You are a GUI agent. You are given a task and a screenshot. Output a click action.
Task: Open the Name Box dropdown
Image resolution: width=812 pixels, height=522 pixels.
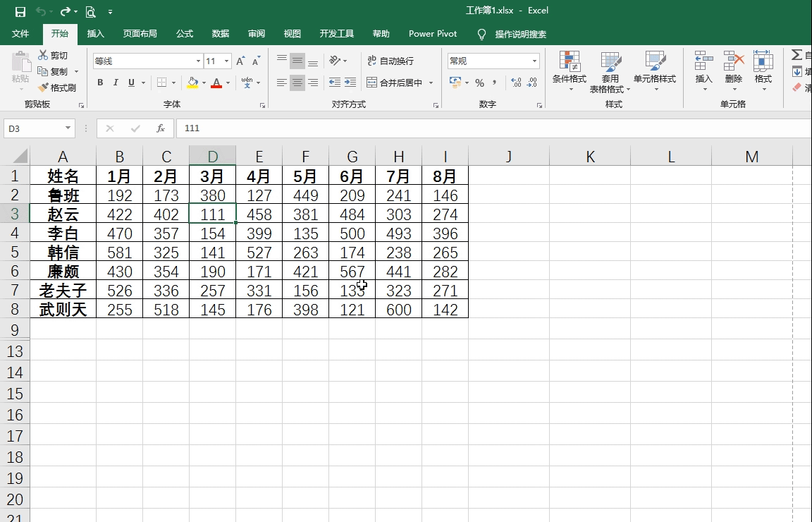[x=68, y=128]
